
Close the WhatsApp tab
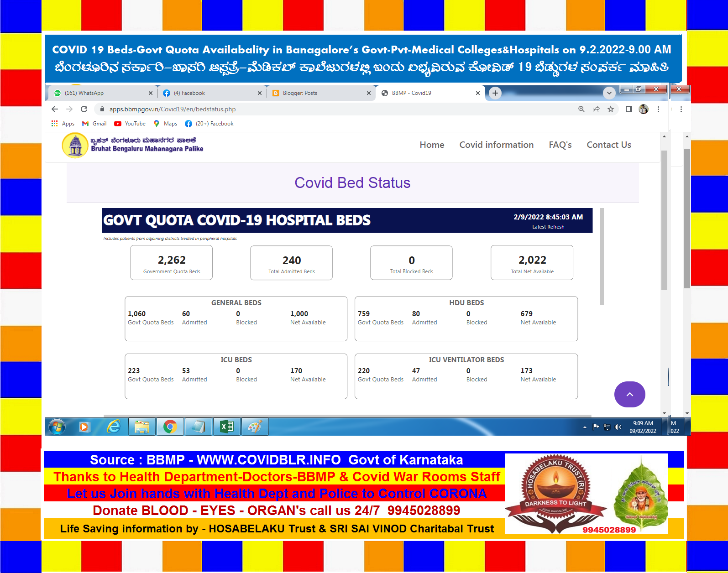(x=151, y=93)
